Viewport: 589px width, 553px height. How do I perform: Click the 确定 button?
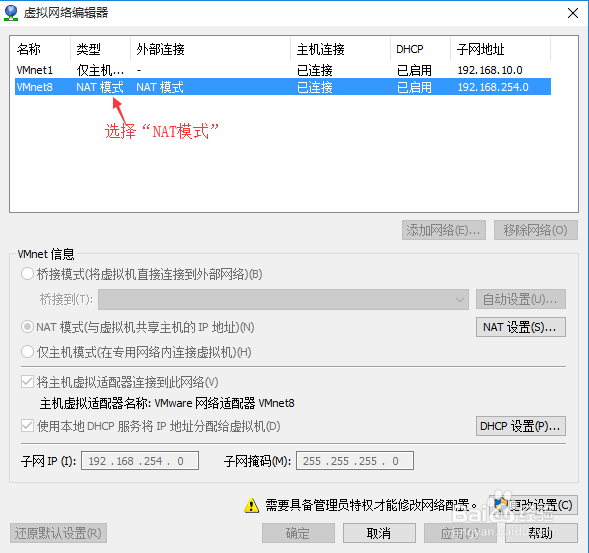pyautogui.click(x=298, y=533)
